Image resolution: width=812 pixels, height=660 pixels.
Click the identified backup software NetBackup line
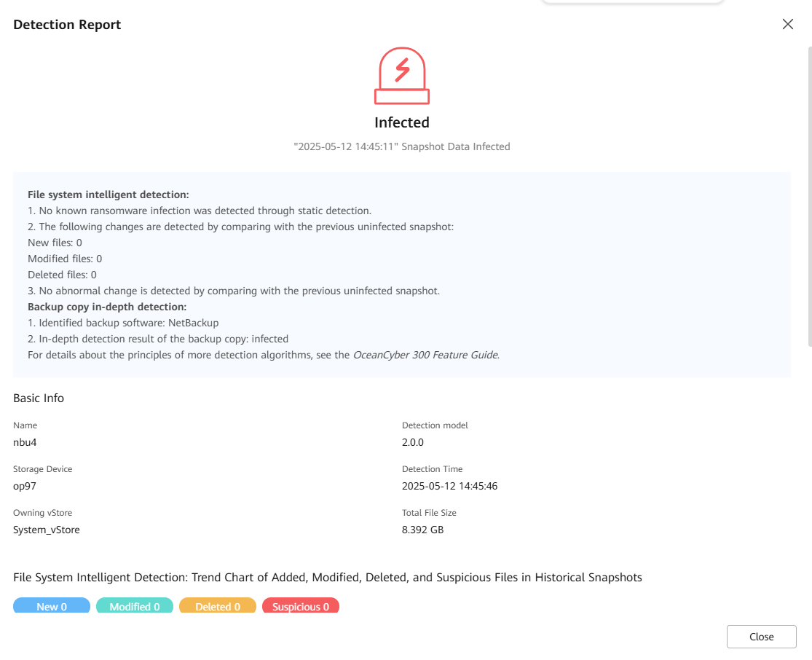(x=123, y=323)
